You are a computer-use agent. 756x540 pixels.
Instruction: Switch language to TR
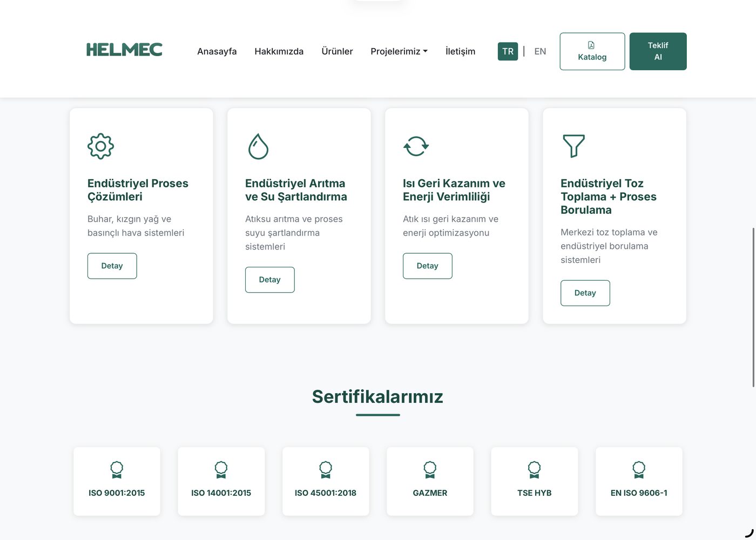coord(508,51)
